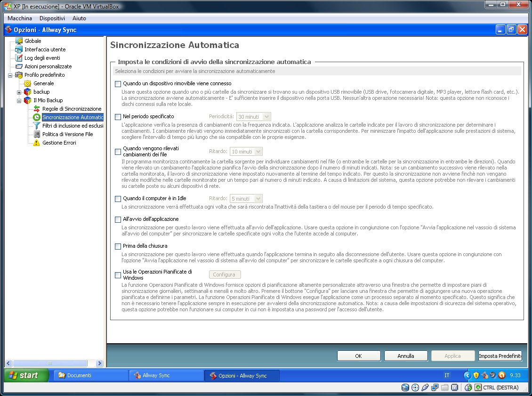Click the IT language indicator

click(447, 375)
